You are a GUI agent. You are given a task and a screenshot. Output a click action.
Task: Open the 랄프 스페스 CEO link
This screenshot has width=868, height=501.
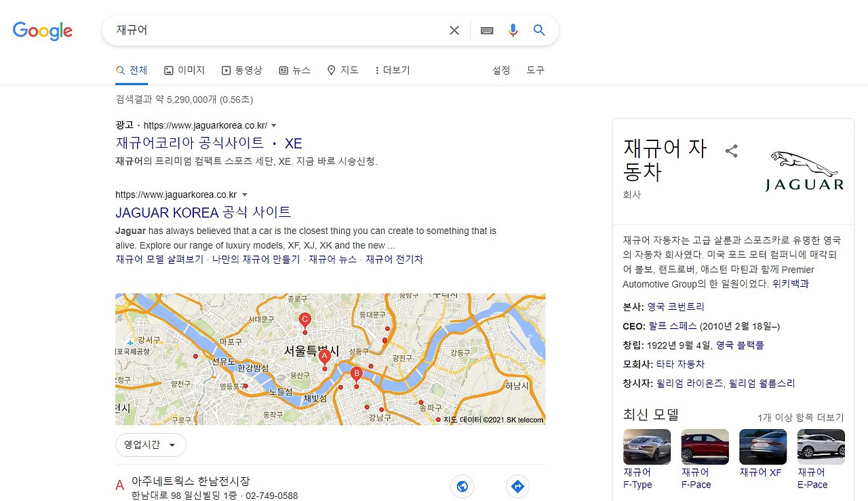(x=672, y=326)
